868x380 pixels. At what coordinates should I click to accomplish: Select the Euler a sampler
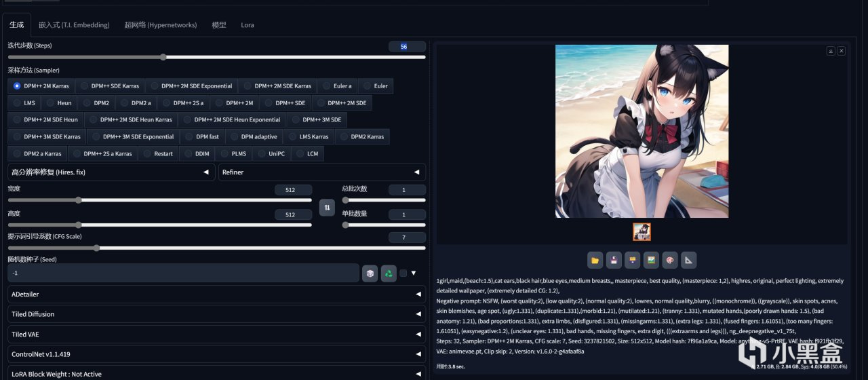pyautogui.click(x=336, y=86)
